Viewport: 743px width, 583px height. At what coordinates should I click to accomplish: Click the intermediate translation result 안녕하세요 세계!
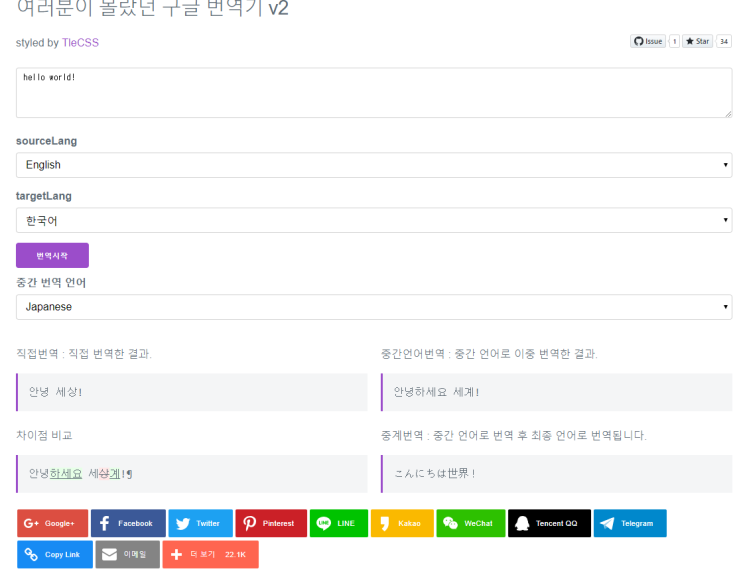(x=436, y=392)
